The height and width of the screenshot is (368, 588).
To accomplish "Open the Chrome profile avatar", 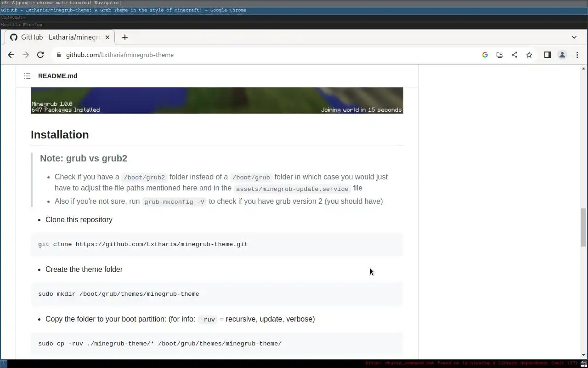I will (x=562, y=55).
